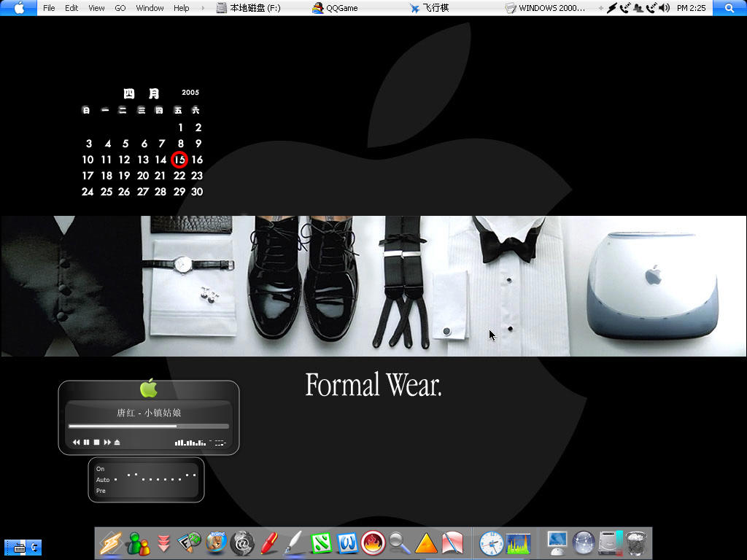Select date 22 in the calendar
Image resolution: width=747 pixels, height=560 pixels.
click(x=179, y=176)
